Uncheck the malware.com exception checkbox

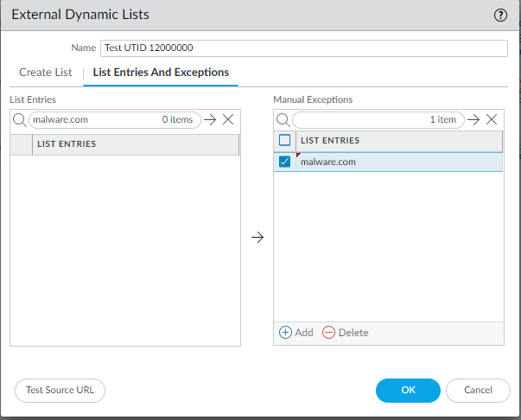285,162
